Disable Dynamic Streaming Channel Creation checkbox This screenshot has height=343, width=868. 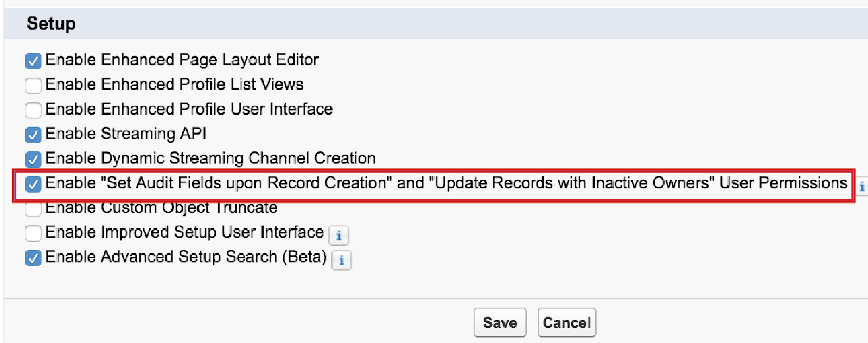click(33, 159)
